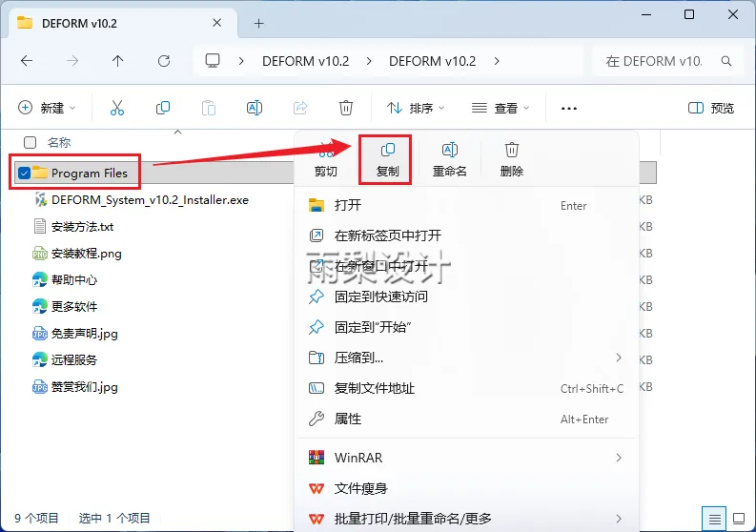This screenshot has width=756, height=532.
Task: Add a new tab with plus icon
Action: (x=259, y=23)
